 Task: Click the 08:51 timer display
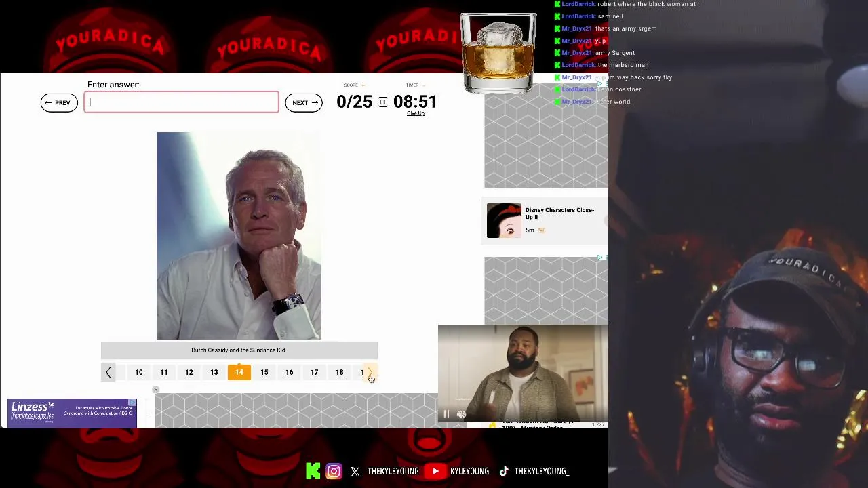pos(415,102)
